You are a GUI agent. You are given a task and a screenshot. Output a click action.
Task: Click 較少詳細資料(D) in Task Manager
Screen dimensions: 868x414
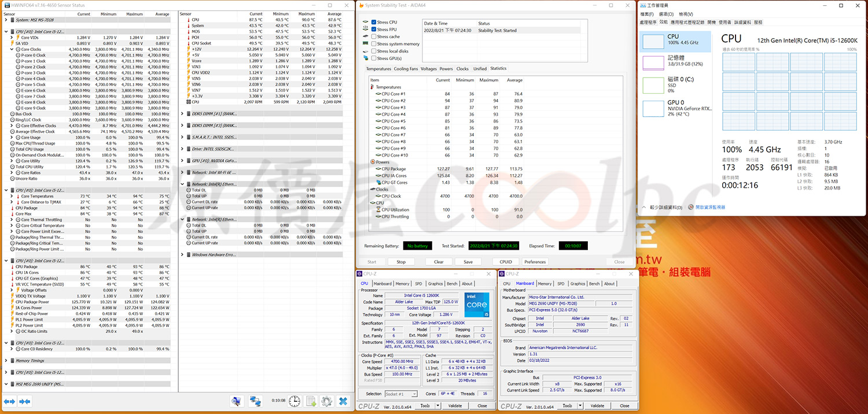click(x=666, y=207)
